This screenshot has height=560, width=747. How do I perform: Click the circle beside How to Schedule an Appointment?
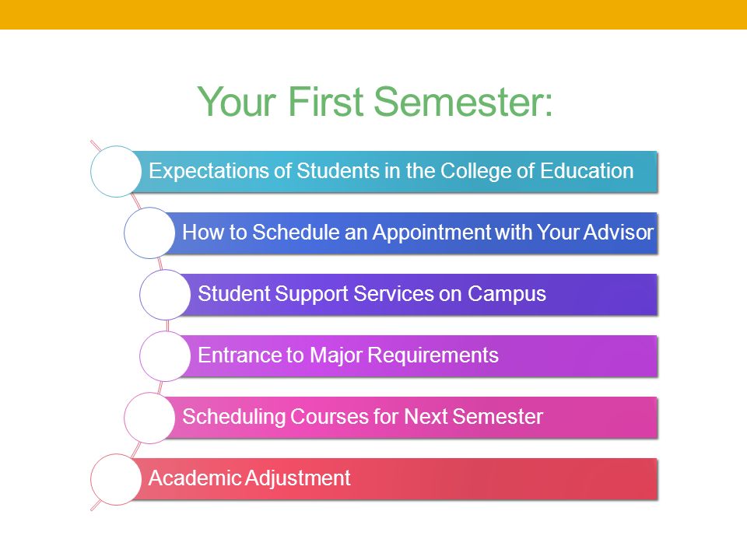pyautogui.click(x=149, y=233)
